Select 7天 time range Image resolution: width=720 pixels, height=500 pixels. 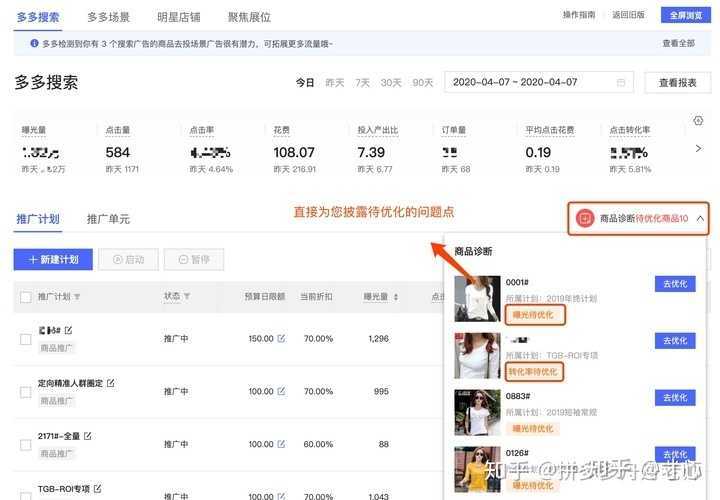tap(362, 83)
